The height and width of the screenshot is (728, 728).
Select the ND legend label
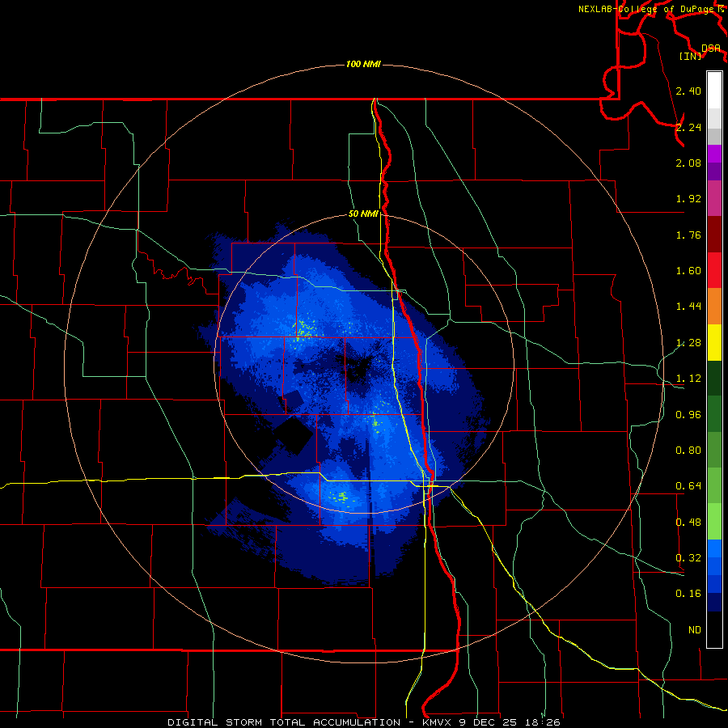click(695, 630)
